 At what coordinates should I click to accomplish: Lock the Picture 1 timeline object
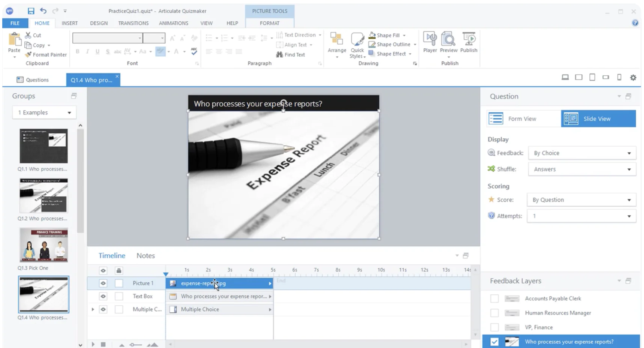[119, 283]
